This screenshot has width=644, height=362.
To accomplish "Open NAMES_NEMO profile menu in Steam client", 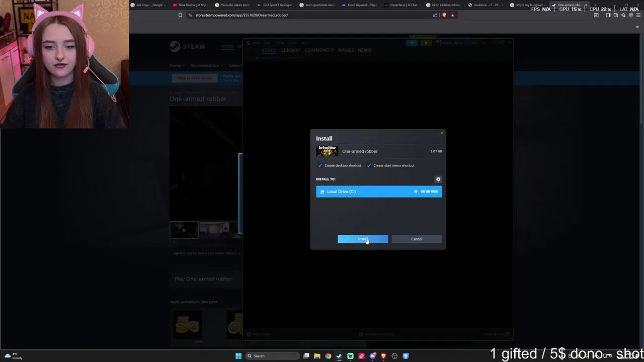I will tap(355, 50).
